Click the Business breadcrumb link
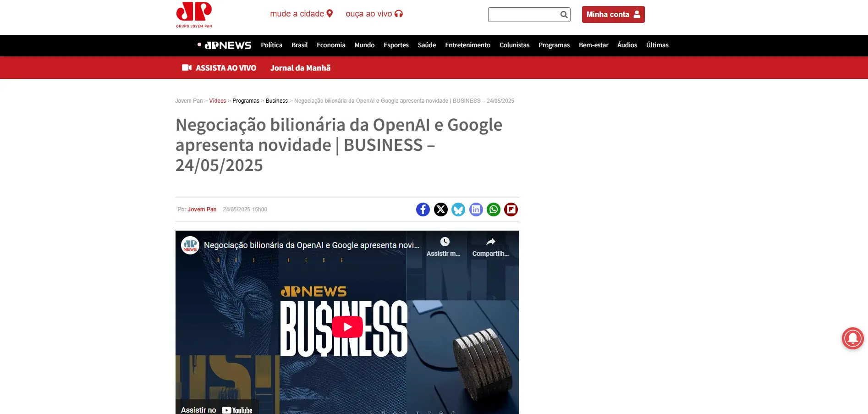868x414 pixels. click(x=277, y=101)
